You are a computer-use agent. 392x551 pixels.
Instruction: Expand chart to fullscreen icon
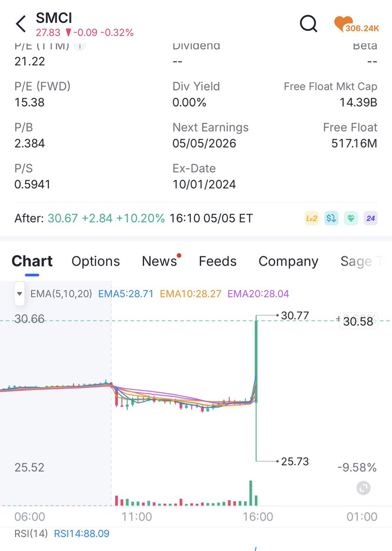tap(363, 488)
